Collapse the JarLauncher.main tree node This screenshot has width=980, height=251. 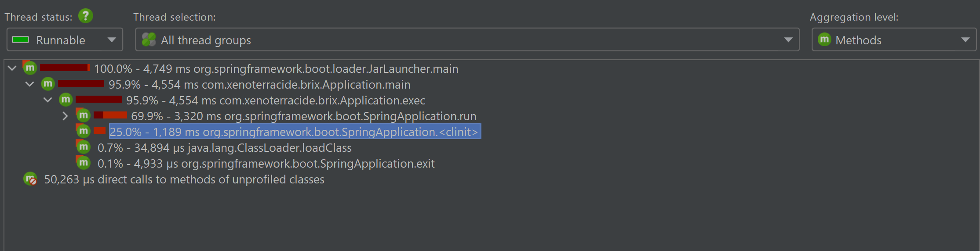point(12,68)
